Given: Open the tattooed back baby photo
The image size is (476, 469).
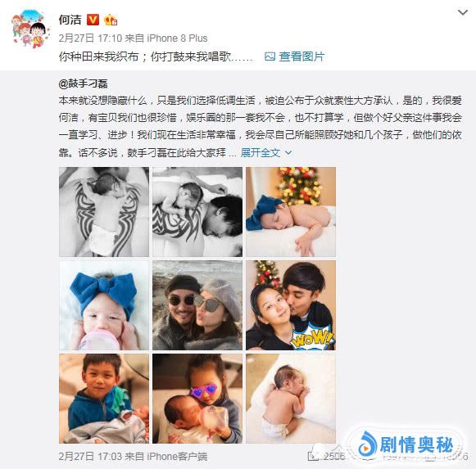Looking at the screenshot, I should point(104,212).
